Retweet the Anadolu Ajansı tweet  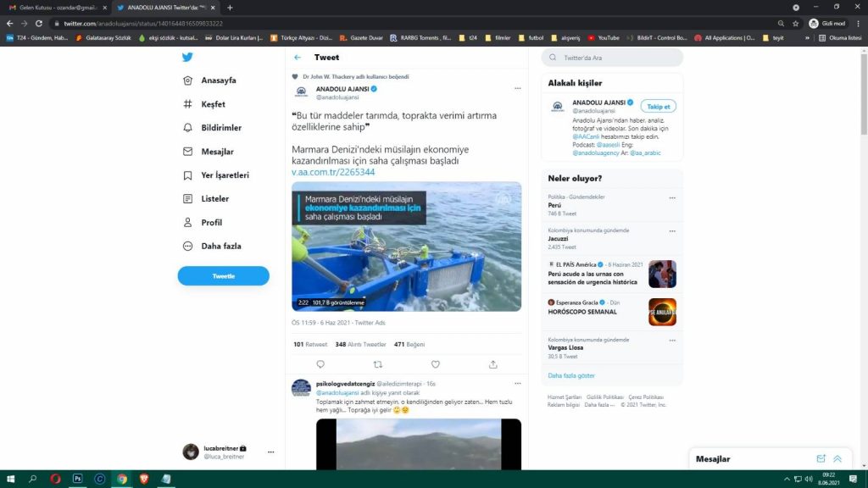click(x=378, y=364)
